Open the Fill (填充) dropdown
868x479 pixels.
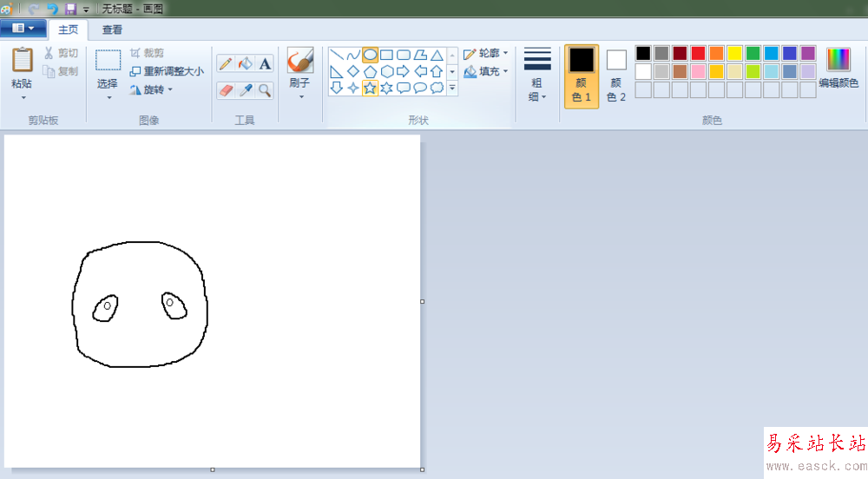point(485,71)
